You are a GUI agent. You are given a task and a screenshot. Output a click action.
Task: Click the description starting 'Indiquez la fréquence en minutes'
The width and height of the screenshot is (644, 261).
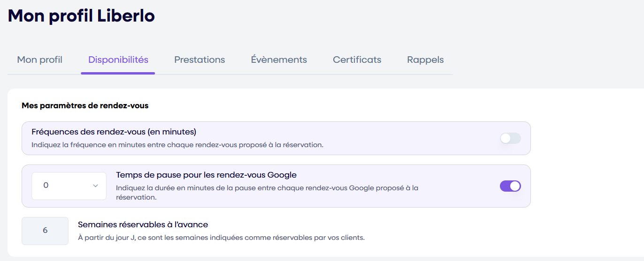177,145
